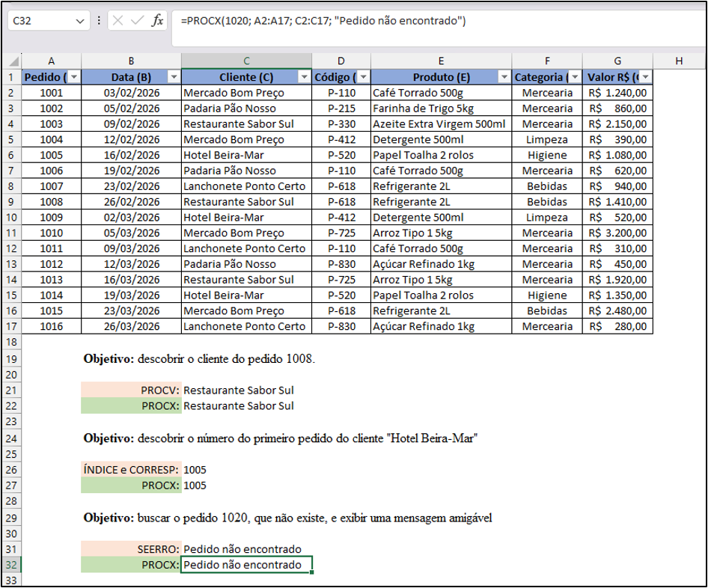
Task: Select the 'Pedido não encontrado' cell in row 31
Action: (x=246, y=549)
